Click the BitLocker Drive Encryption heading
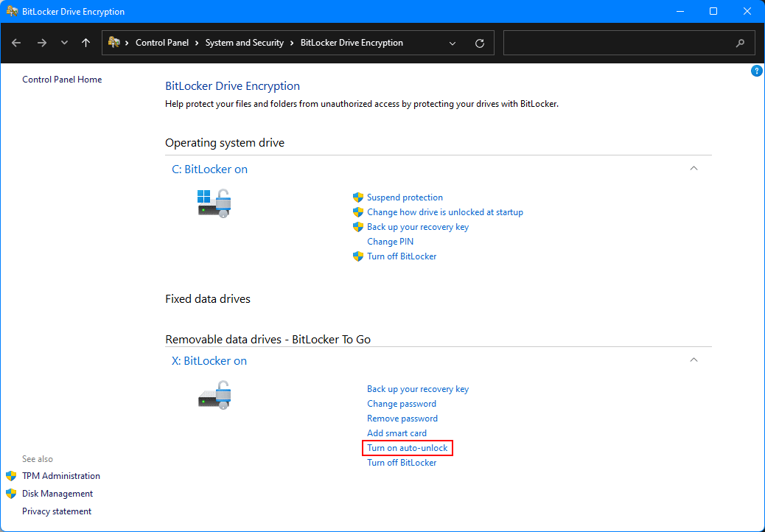This screenshot has width=765, height=532. tap(233, 86)
